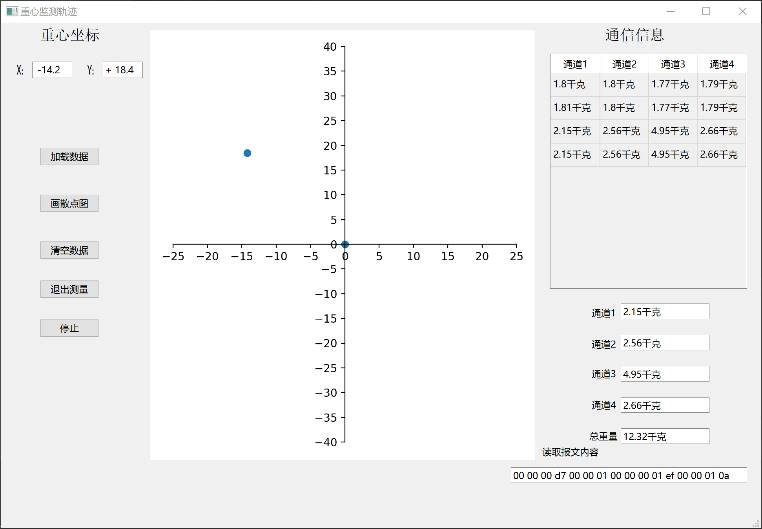
Task: Select the 4.95千克 cell in last table row
Action: [x=672, y=154]
